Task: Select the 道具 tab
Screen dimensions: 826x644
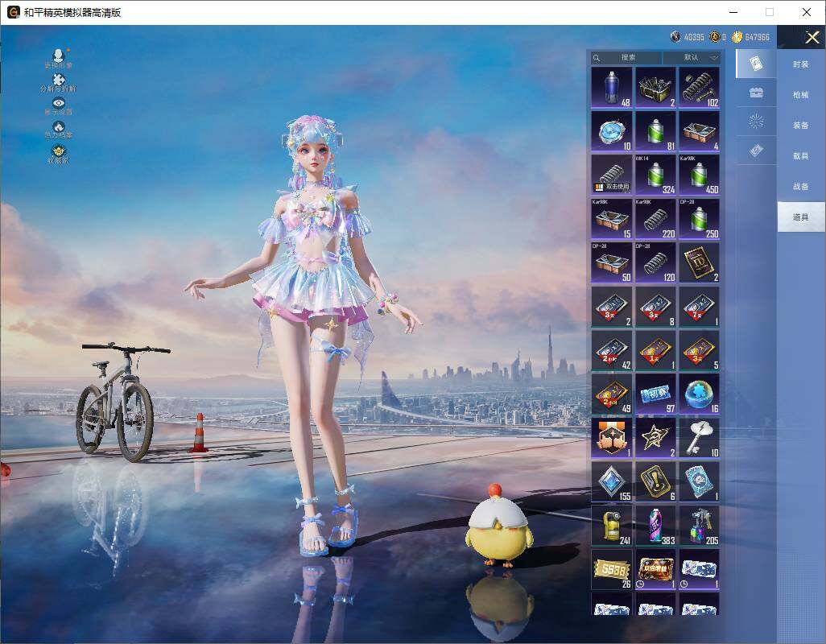Action: point(801,217)
